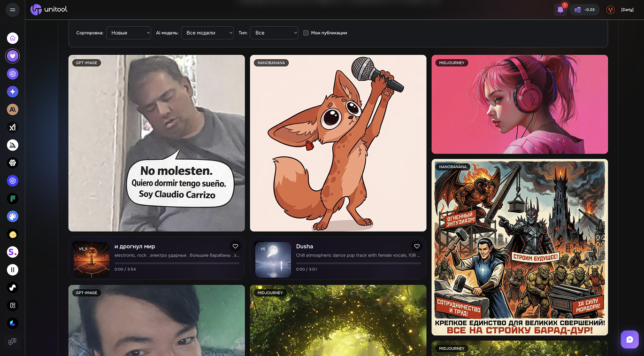Like the 'и дрогнул мир' track

(x=236, y=246)
